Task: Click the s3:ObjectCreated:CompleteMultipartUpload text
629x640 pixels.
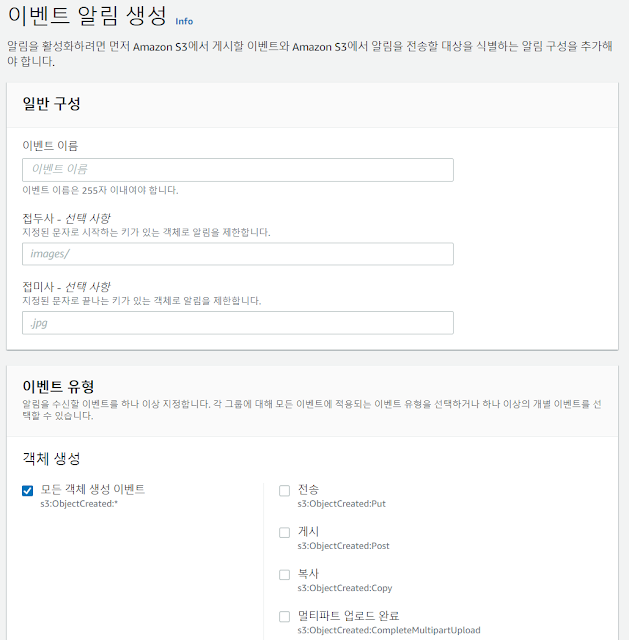Action: tap(389, 630)
